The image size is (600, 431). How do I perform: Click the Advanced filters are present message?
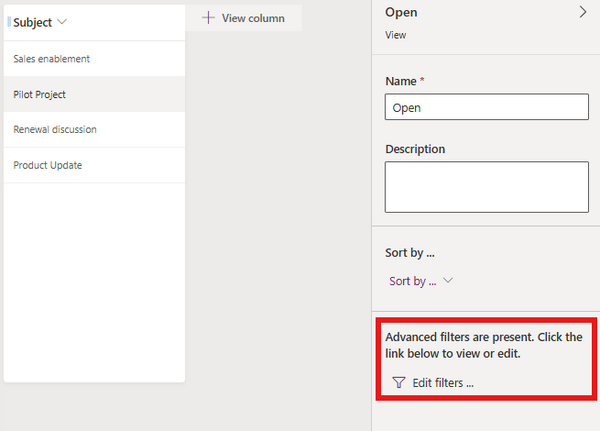coord(484,345)
